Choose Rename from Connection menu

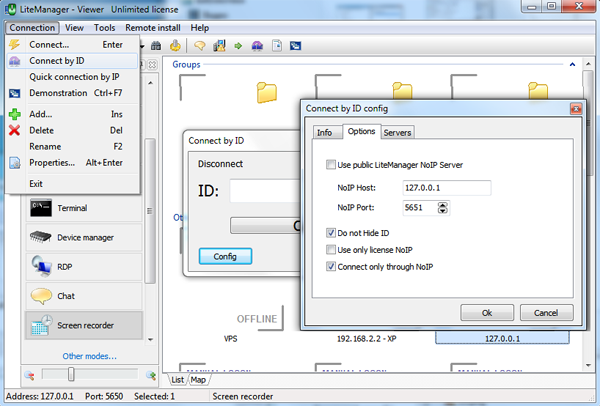tap(72, 147)
